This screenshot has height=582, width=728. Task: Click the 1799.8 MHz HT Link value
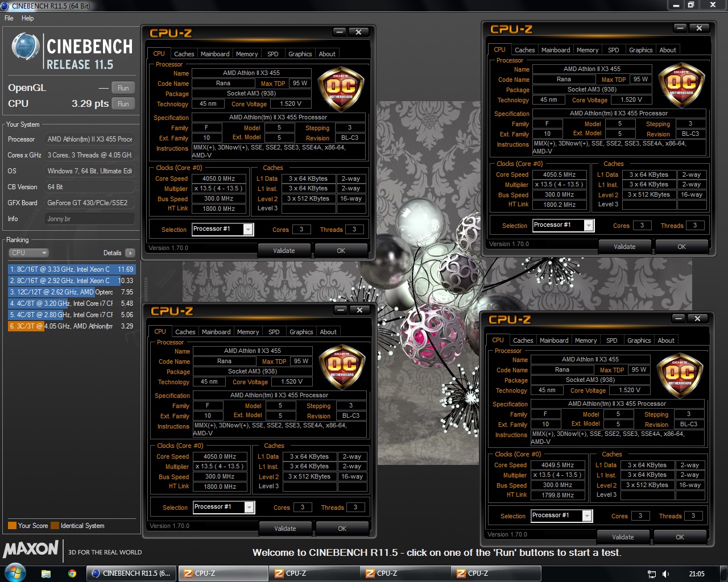557,495
